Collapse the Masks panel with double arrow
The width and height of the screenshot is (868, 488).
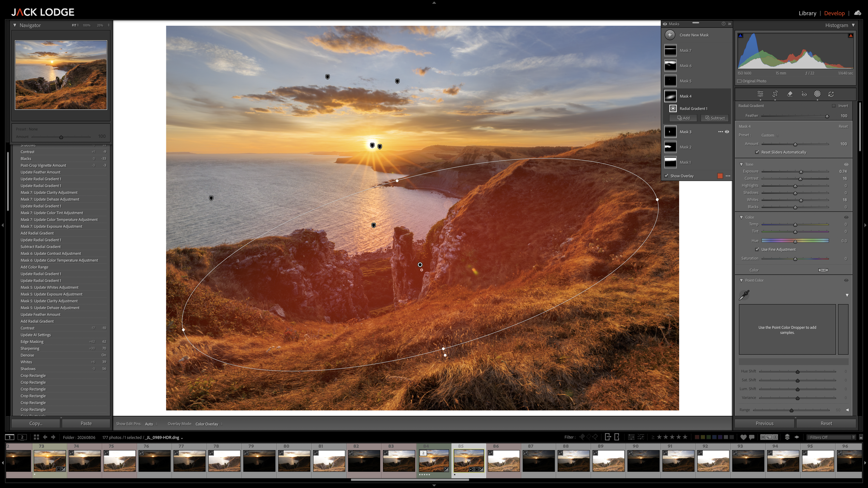click(x=729, y=24)
